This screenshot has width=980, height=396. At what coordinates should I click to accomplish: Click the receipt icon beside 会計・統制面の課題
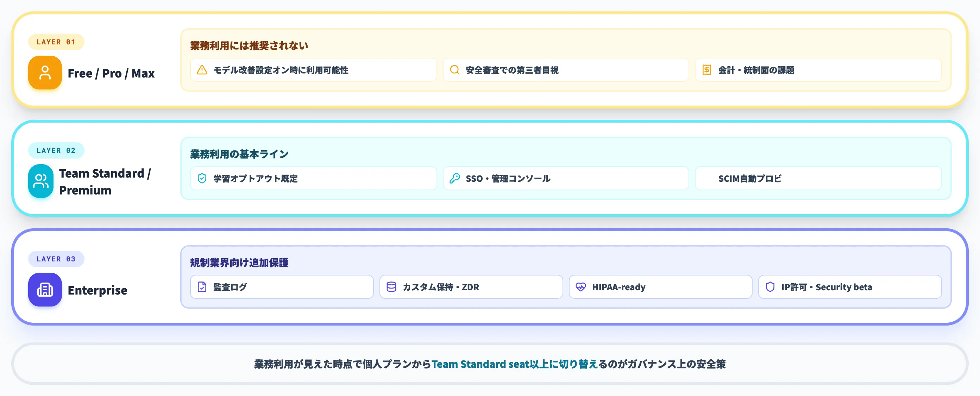[707, 70]
